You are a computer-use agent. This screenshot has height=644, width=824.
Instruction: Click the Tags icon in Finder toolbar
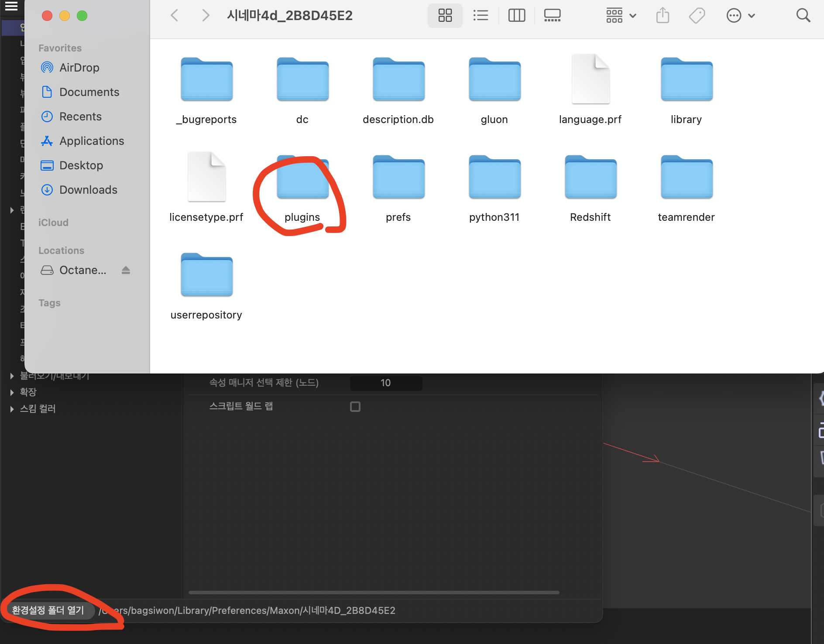(x=697, y=16)
